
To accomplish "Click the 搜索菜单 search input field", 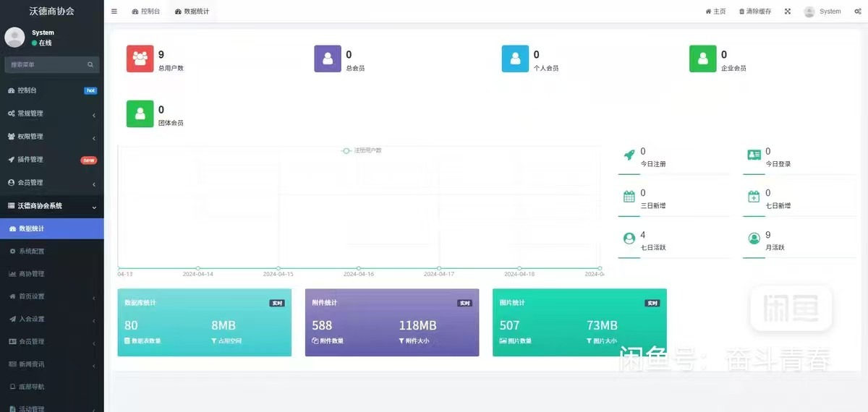I will (x=45, y=65).
